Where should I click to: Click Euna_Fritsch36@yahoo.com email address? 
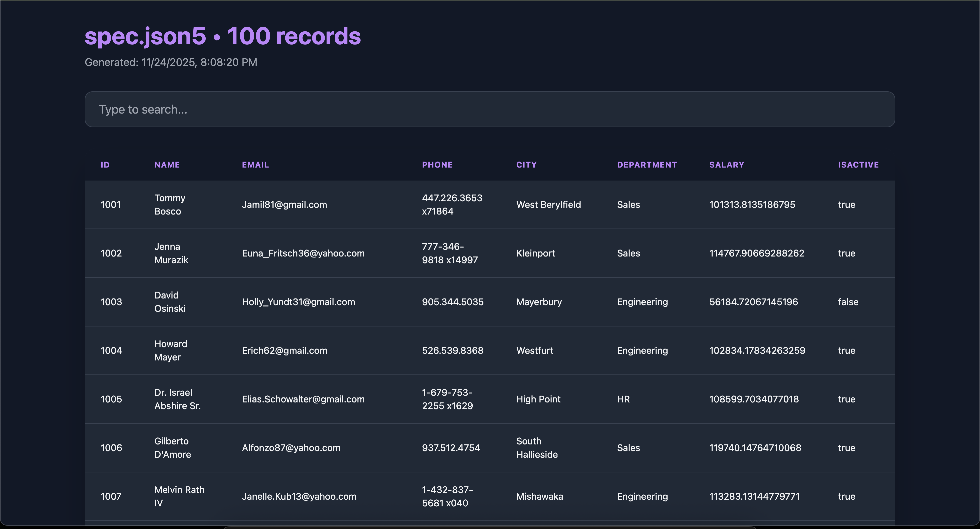coord(303,253)
